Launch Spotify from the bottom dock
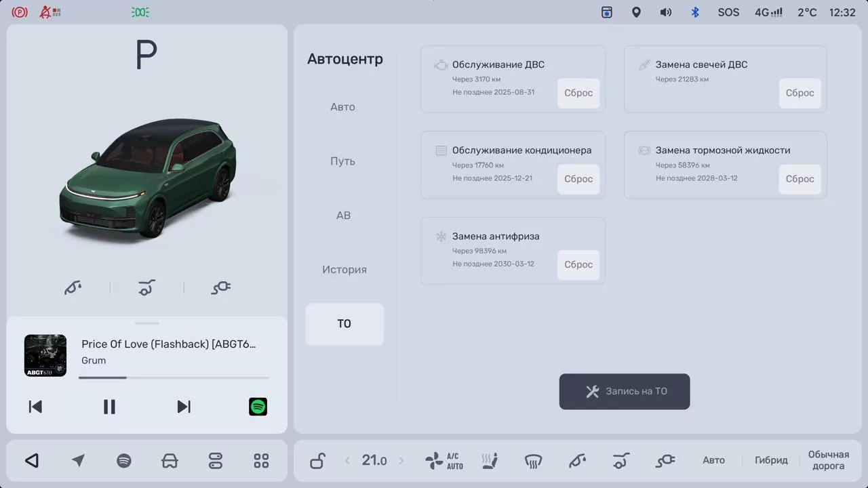This screenshot has width=868, height=488. [123, 461]
